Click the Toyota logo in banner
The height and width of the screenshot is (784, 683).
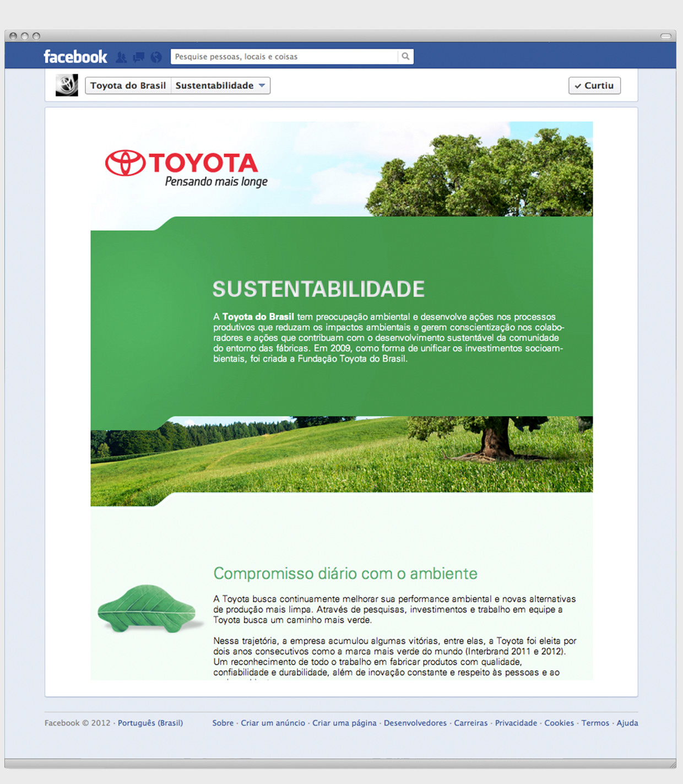point(181,163)
